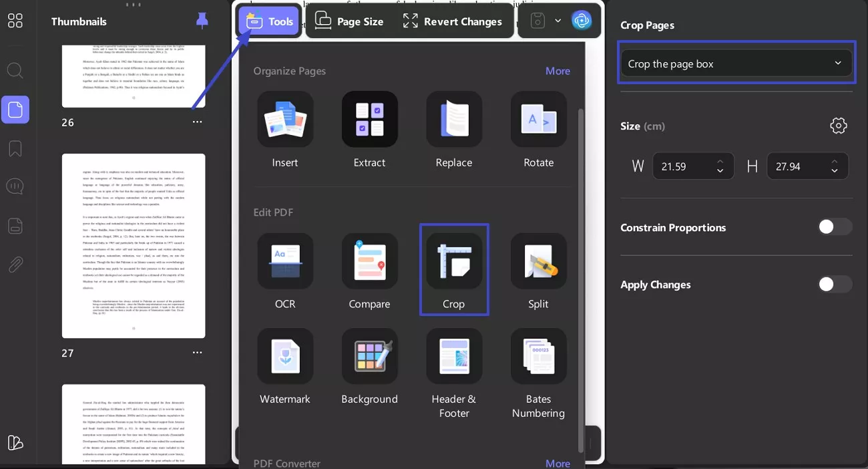
Task: Open the Bates Numbering tool
Action: click(x=538, y=373)
